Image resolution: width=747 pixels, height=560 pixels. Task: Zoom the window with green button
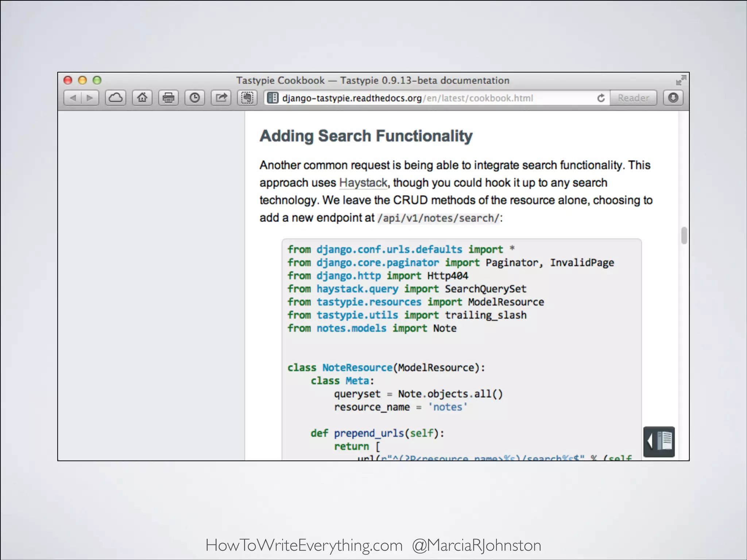[97, 80]
